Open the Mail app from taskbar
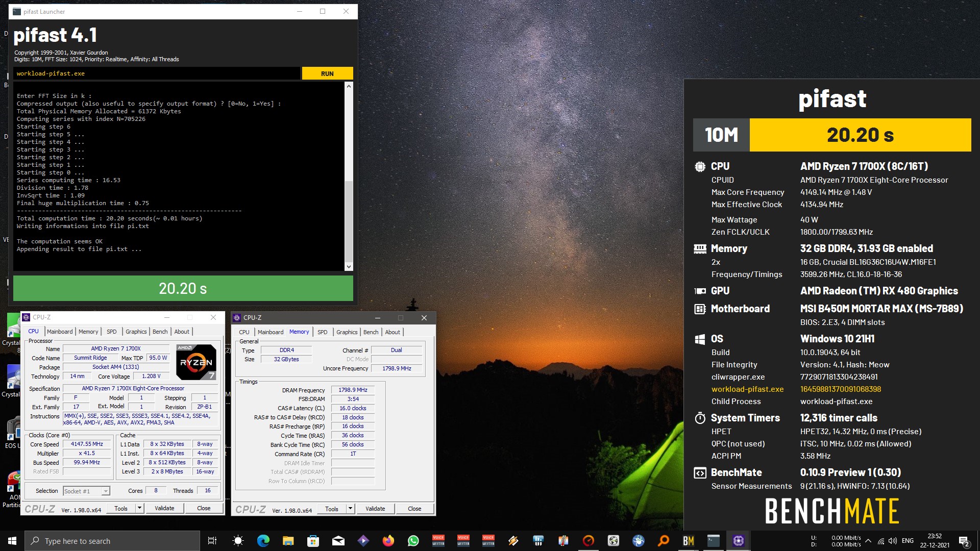 point(338,541)
